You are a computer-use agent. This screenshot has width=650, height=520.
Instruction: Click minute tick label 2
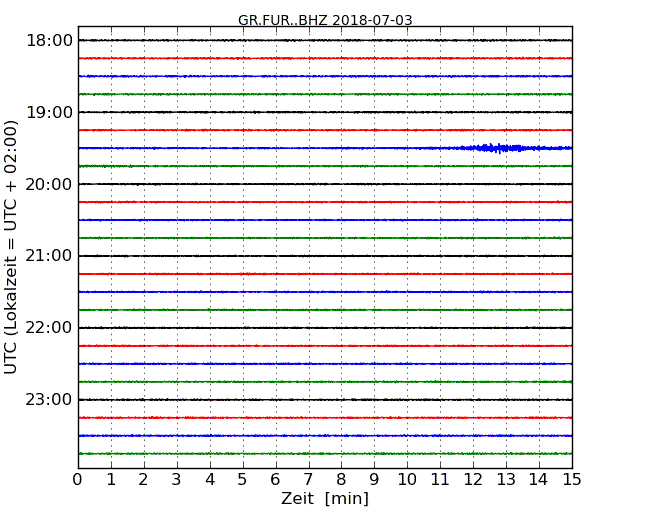(143, 479)
